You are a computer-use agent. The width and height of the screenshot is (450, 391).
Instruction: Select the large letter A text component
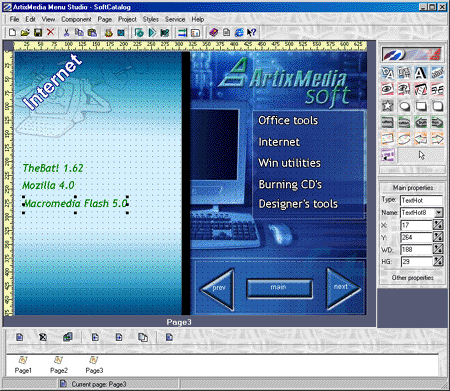point(420,73)
